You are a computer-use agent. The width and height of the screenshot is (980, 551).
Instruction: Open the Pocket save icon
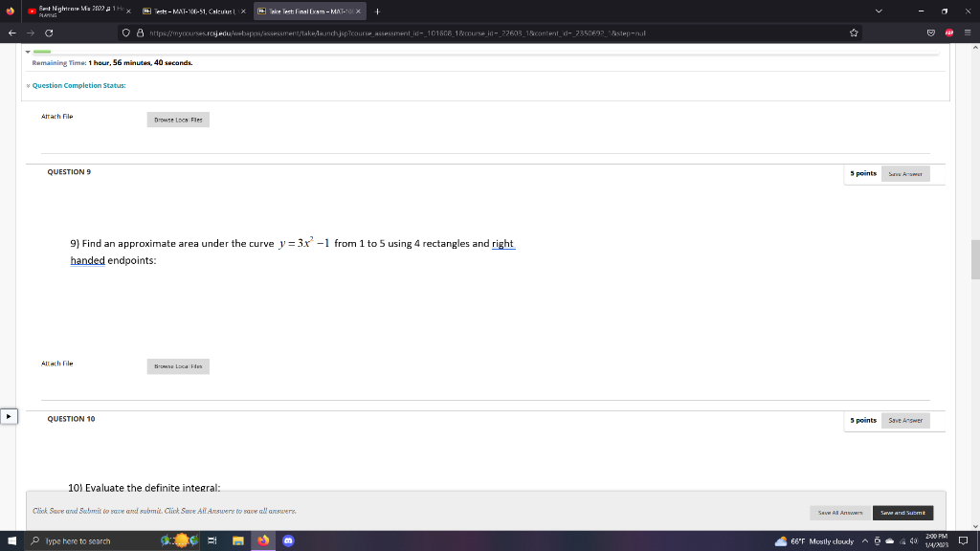[x=930, y=33]
